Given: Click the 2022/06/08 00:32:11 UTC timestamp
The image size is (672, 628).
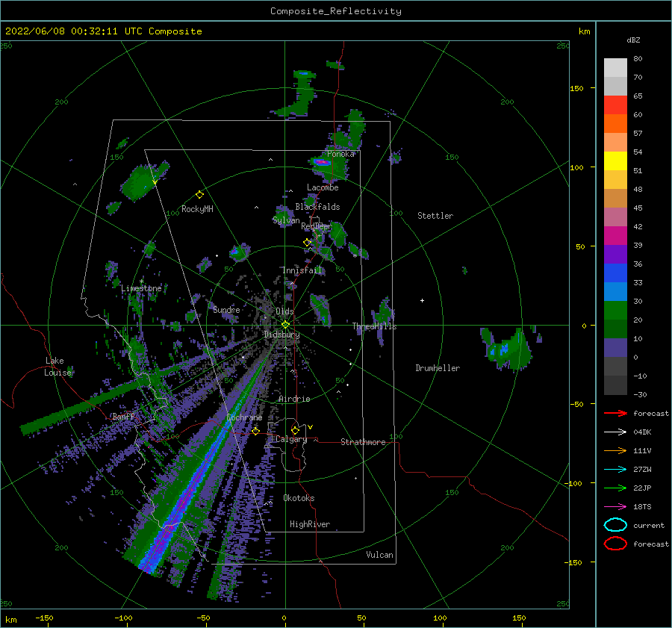Looking at the screenshot, I should (73, 31).
